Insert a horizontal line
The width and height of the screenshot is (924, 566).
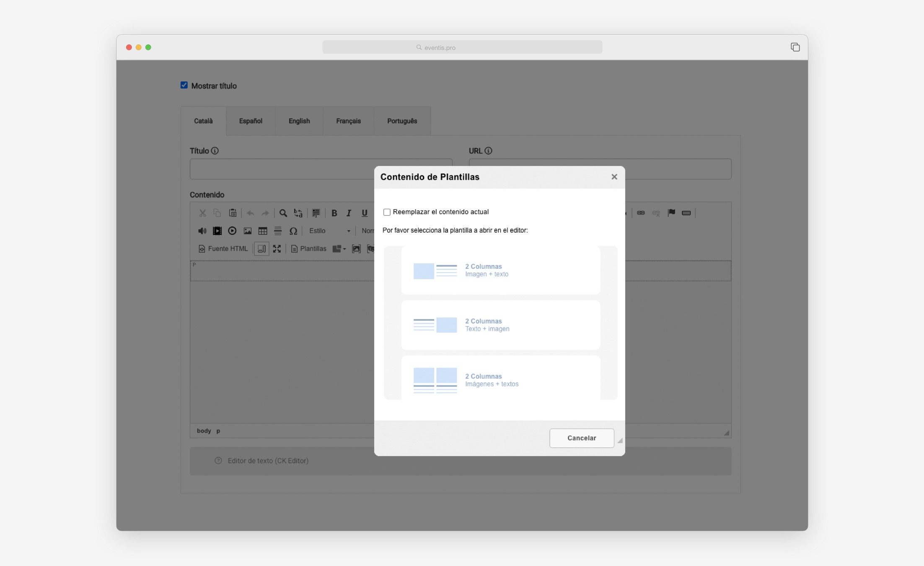278,231
